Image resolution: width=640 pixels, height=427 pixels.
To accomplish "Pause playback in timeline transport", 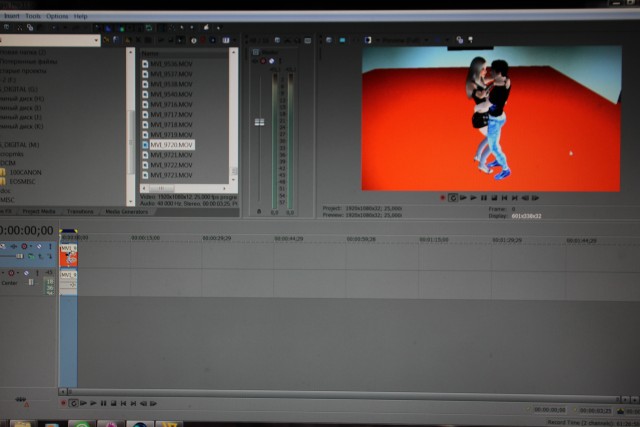I will [x=104, y=403].
